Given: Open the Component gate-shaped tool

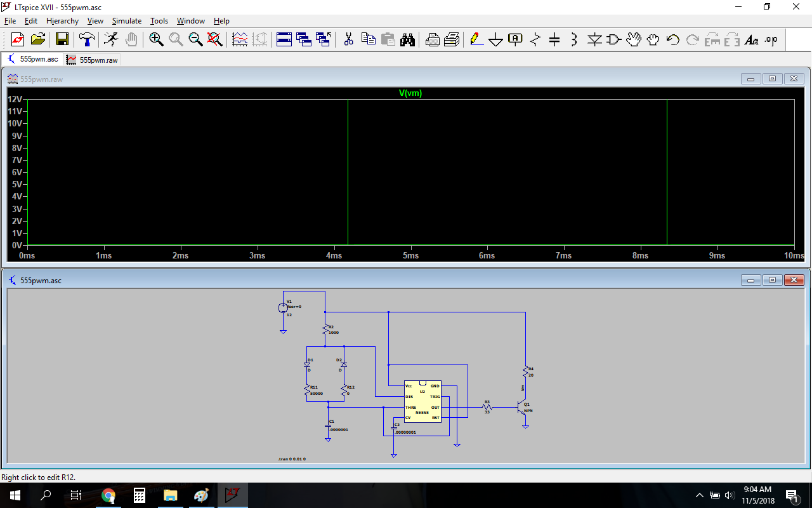Looking at the screenshot, I should coord(613,39).
